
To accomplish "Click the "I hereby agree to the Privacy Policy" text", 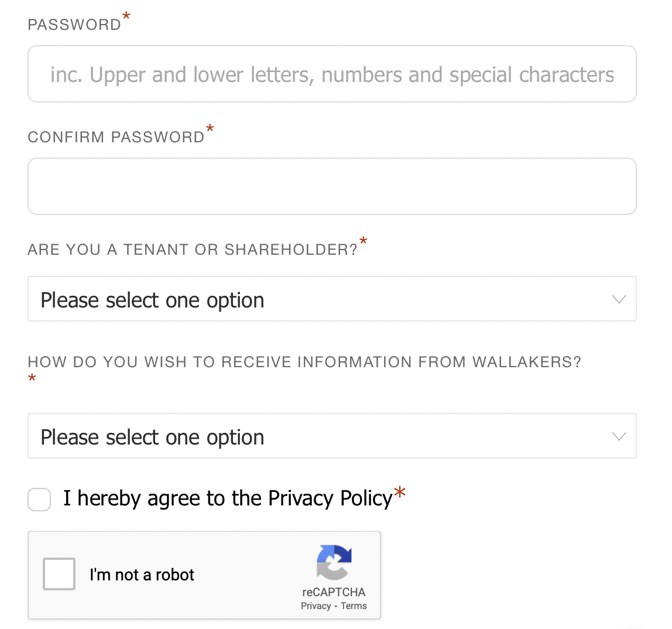I will point(228,498).
